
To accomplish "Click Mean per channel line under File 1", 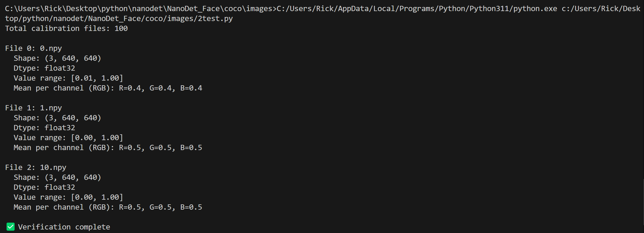I will 108,147.
